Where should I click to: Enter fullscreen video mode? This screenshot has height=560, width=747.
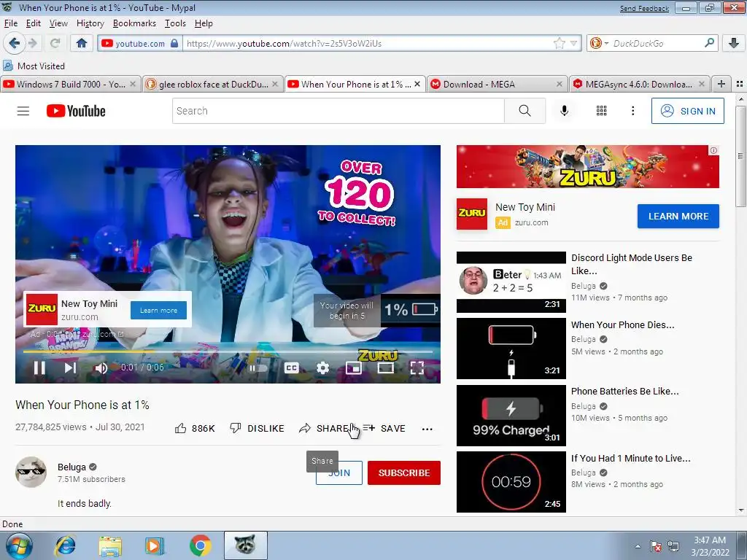click(x=417, y=367)
